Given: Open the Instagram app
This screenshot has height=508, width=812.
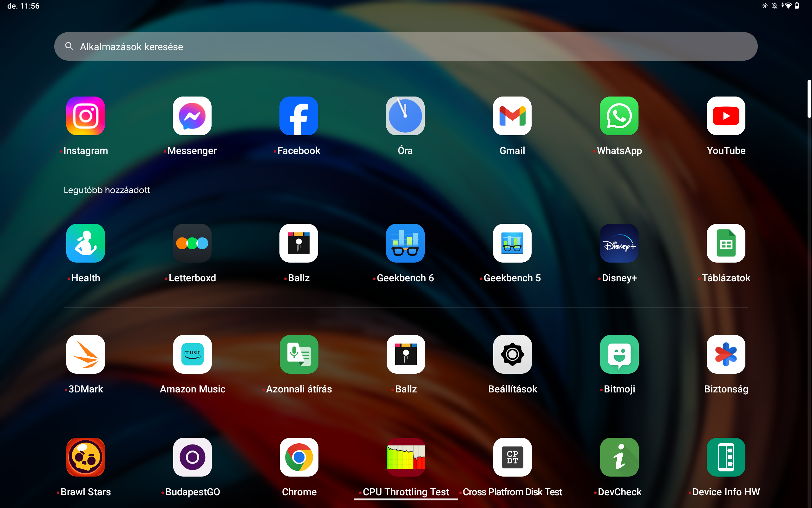Looking at the screenshot, I should (86, 116).
